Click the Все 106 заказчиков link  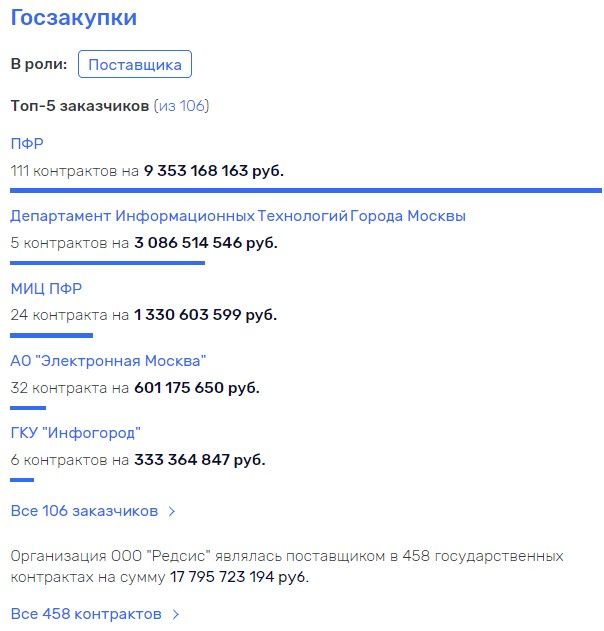pyautogui.click(x=84, y=511)
